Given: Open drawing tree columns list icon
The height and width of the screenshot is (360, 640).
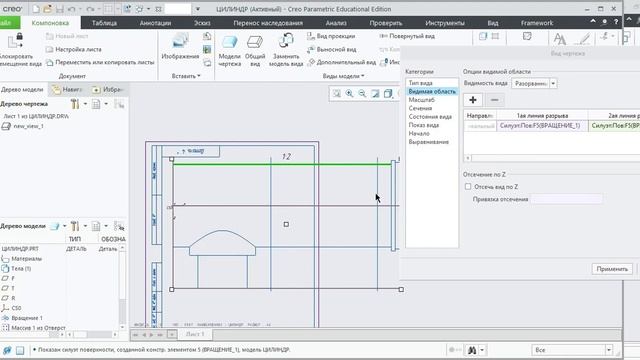Looking at the screenshot, I should (x=96, y=104).
